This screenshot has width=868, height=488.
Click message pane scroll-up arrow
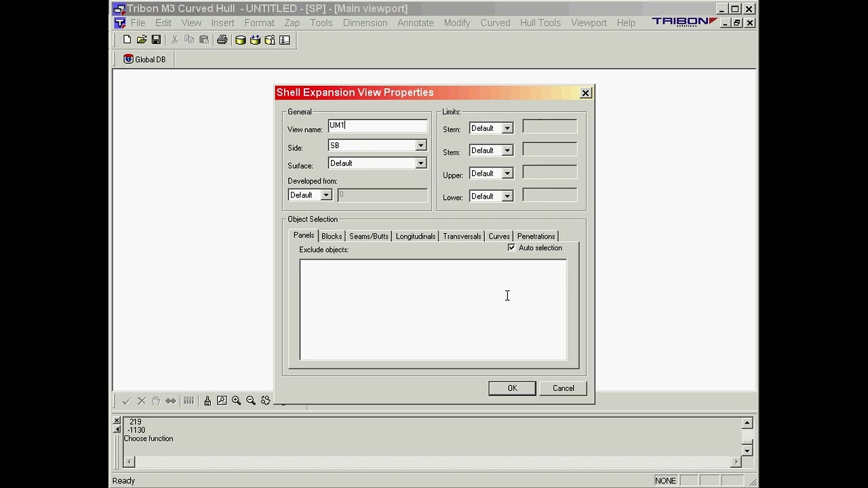pyautogui.click(x=747, y=423)
